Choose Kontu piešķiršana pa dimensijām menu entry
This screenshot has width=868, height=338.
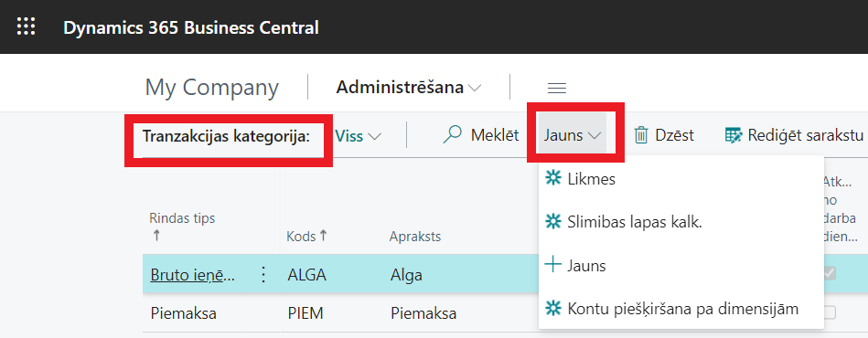tap(682, 309)
